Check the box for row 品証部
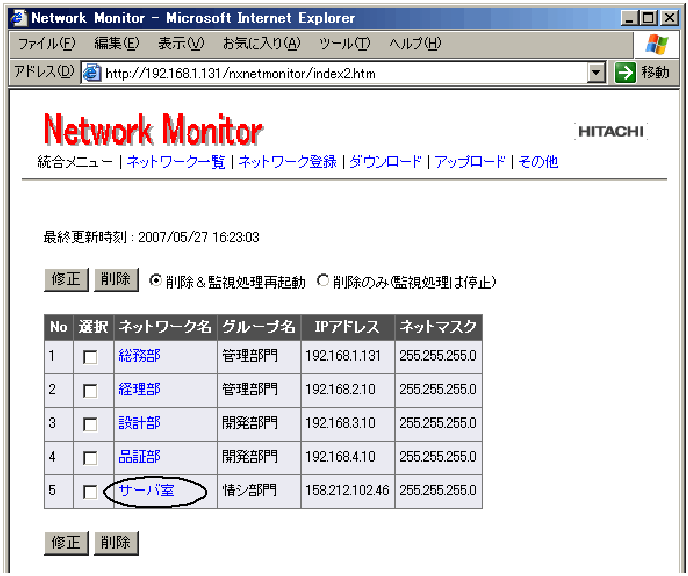Viewport: 688px width, 576px height. [x=90, y=458]
